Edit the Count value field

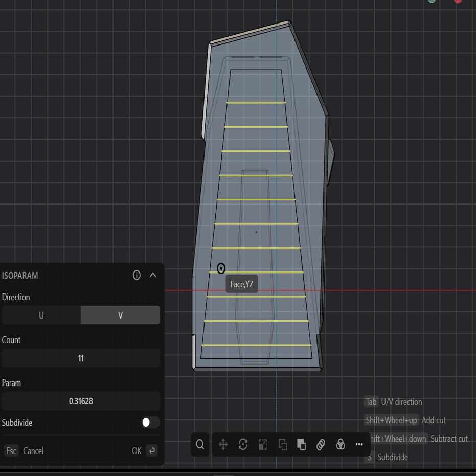click(81, 358)
